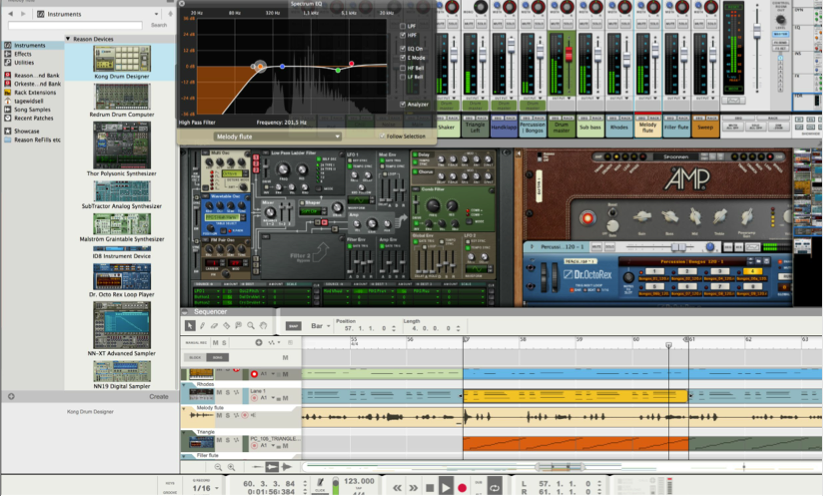Enable the LPF checkbox in Spectrum EQ
Image resolution: width=823 pixels, height=496 pixels.
click(x=403, y=26)
